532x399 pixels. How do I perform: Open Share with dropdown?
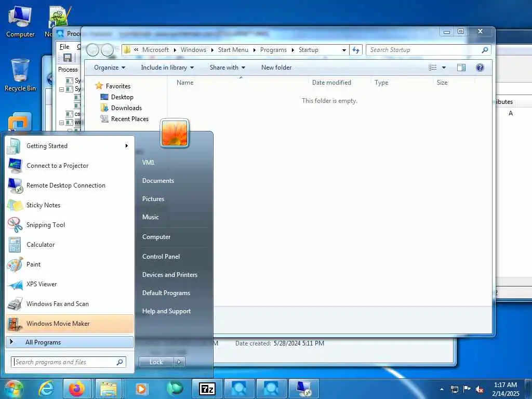pyautogui.click(x=228, y=68)
